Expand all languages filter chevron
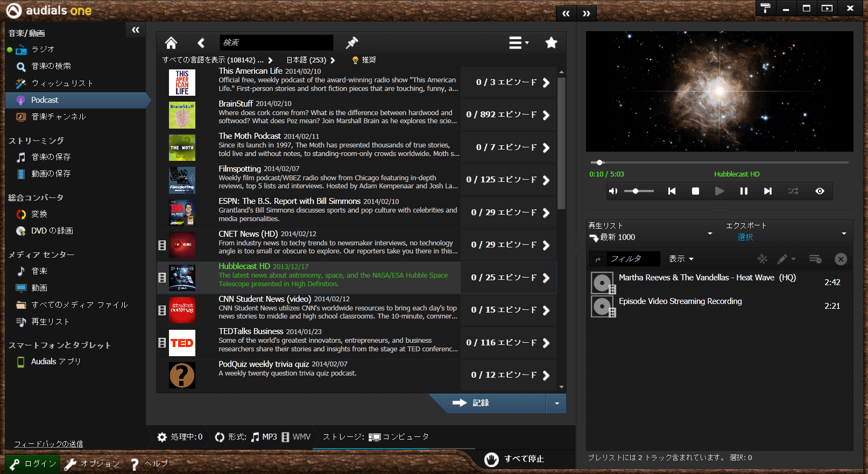 pyautogui.click(x=270, y=60)
